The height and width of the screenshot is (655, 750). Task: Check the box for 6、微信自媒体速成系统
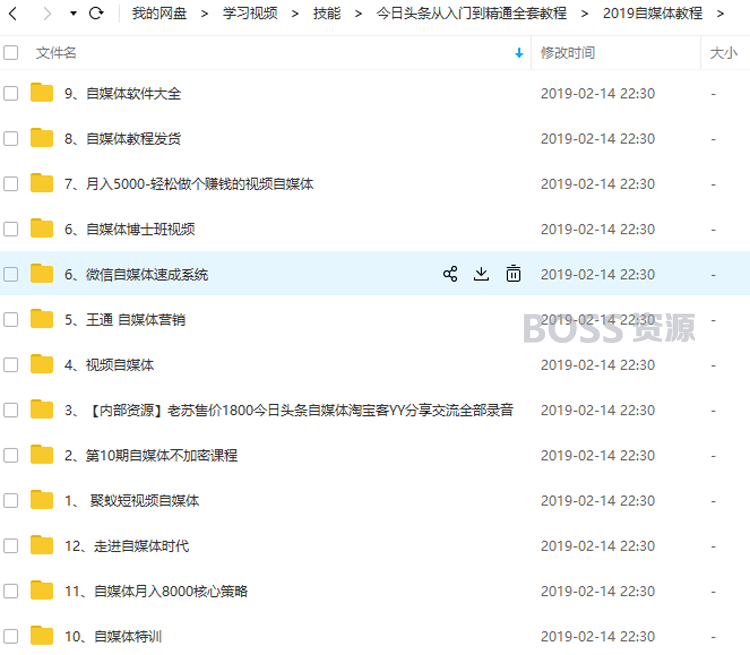click(11, 274)
